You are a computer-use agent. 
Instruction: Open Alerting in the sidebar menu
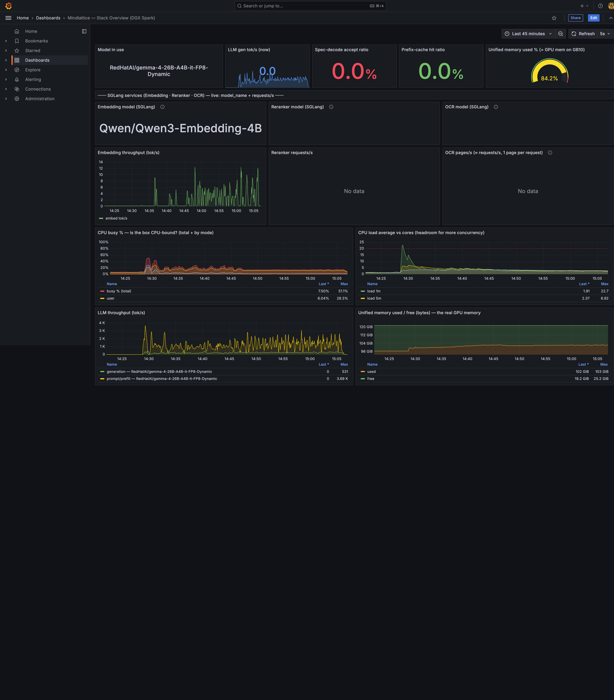click(x=33, y=79)
